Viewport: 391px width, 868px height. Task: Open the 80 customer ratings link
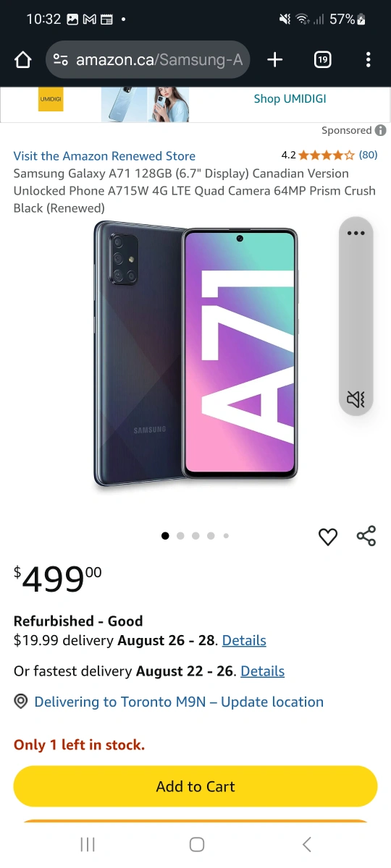pyautogui.click(x=369, y=155)
